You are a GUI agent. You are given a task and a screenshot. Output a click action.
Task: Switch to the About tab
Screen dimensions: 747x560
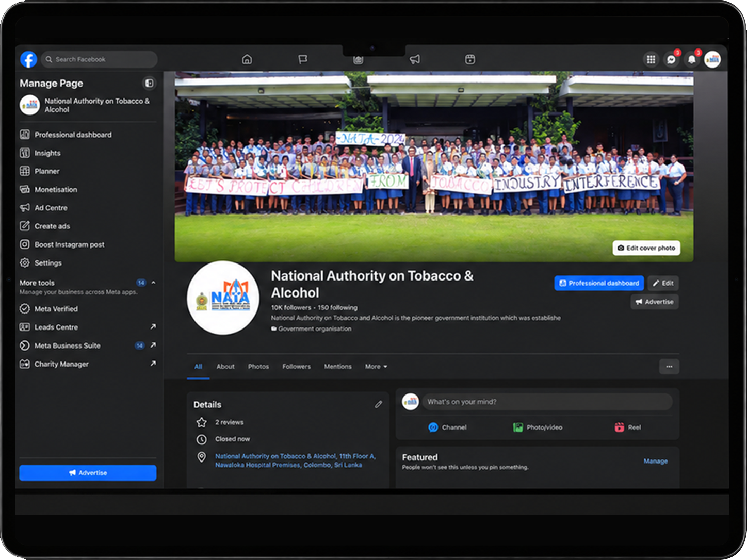(225, 367)
